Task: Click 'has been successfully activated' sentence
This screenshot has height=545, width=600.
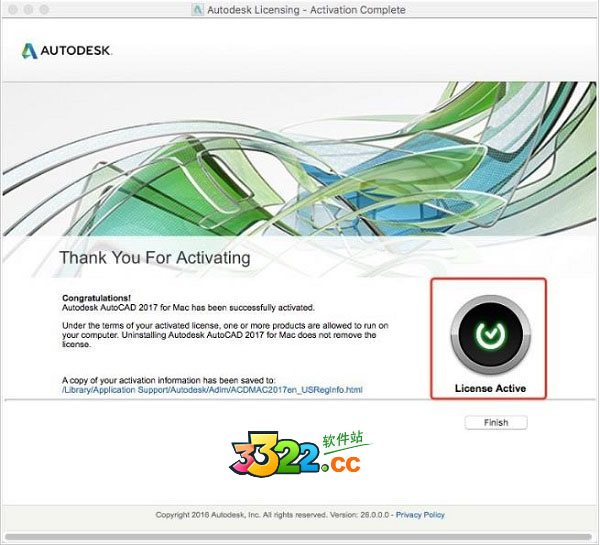Action: [188, 307]
